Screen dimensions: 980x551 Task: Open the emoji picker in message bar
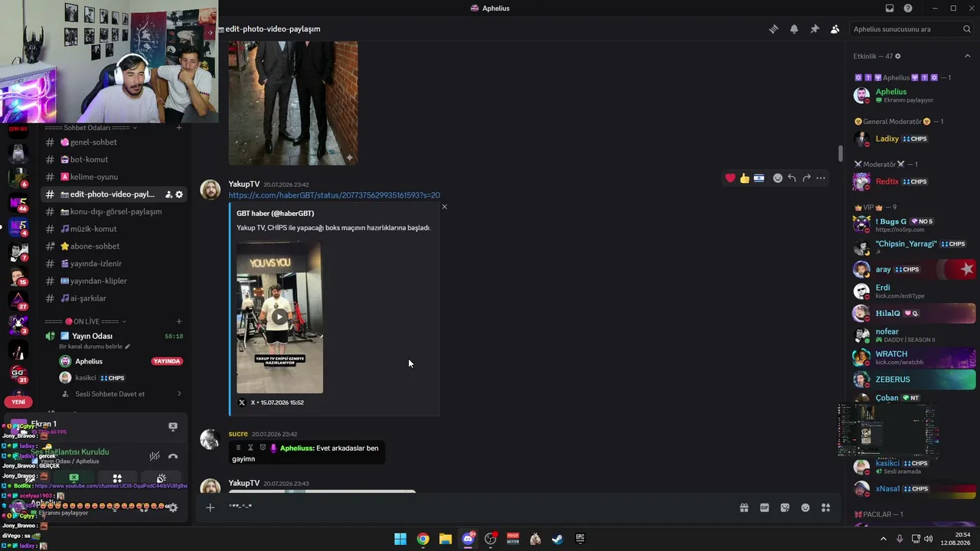tap(805, 507)
